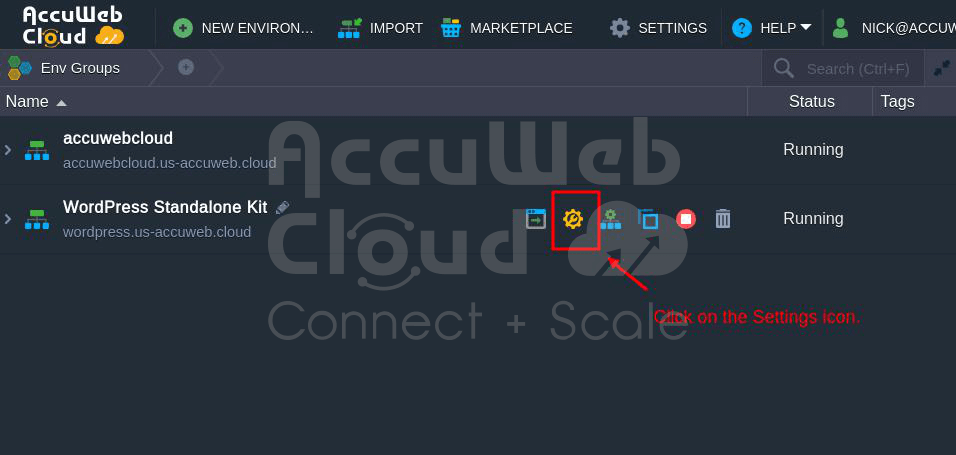Open Change Environment Topology icon
This screenshot has width=956, height=455.
[610, 218]
